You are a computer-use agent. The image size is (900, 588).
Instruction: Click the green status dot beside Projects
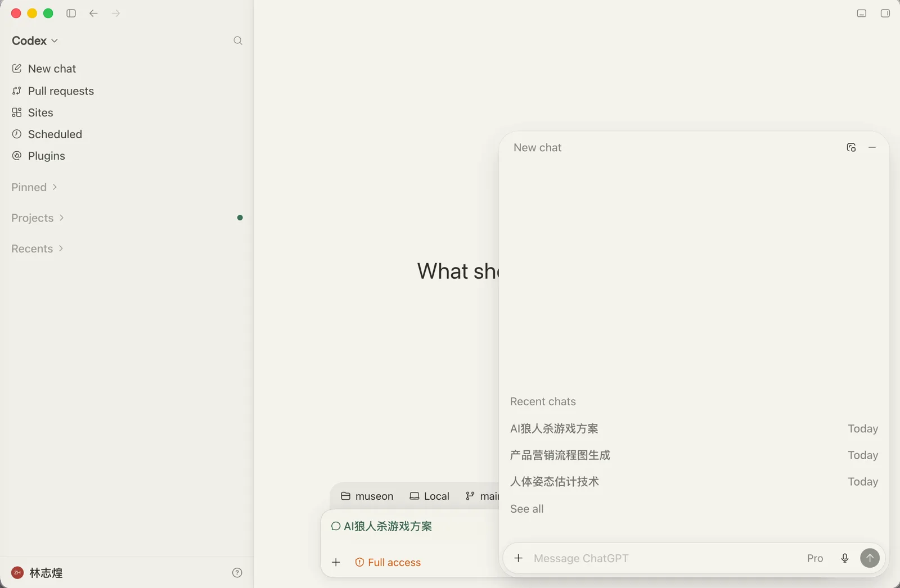pyautogui.click(x=240, y=218)
